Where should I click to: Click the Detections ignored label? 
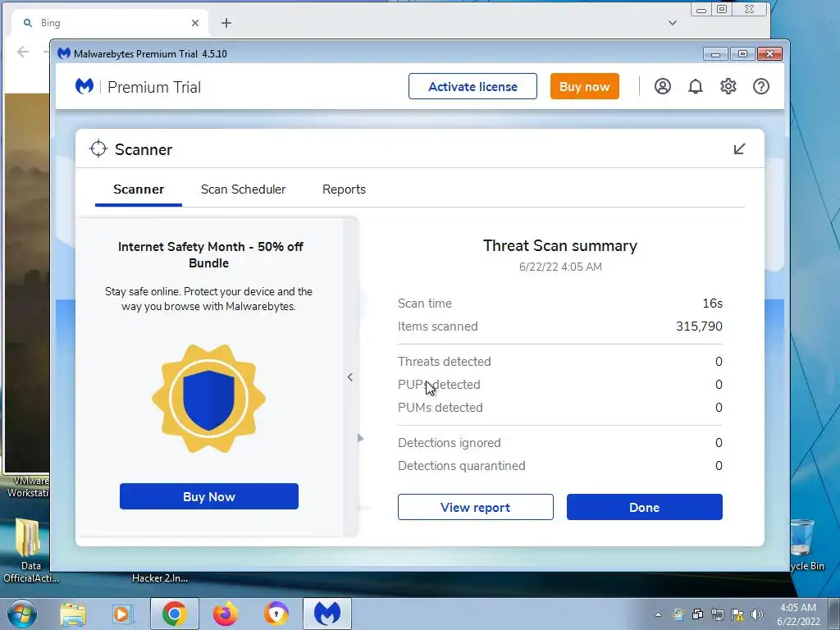(x=449, y=442)
